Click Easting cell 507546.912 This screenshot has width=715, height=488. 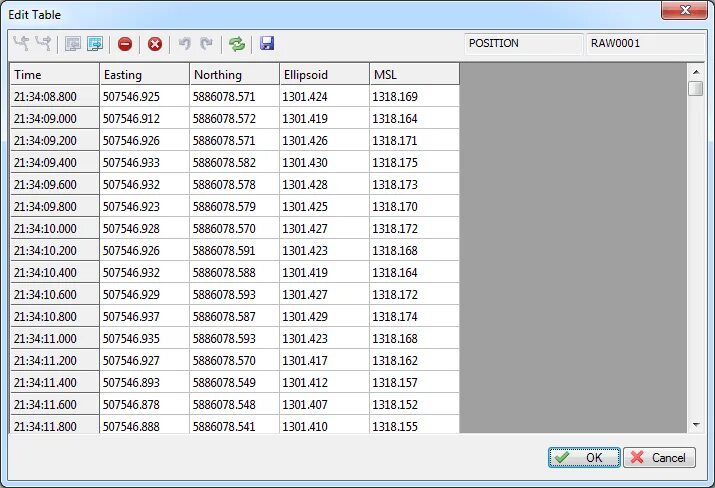[x=145, y=118]
